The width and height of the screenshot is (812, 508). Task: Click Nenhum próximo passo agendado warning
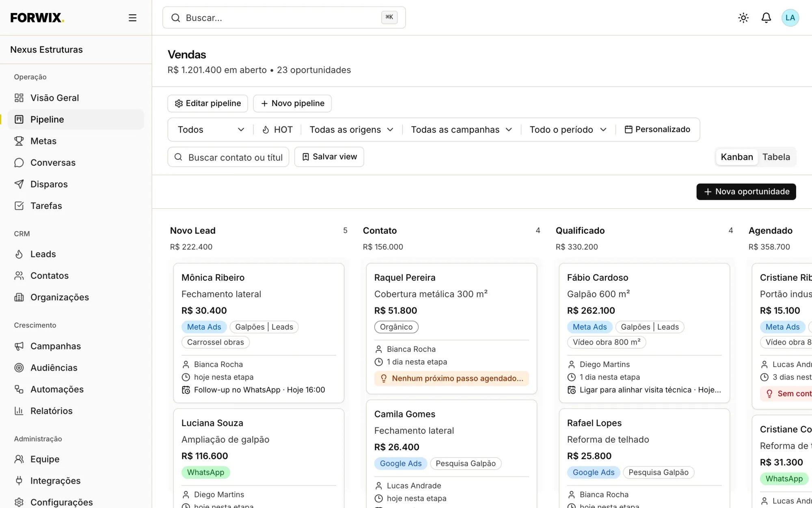pyautogui.click(x=451, y=378)
